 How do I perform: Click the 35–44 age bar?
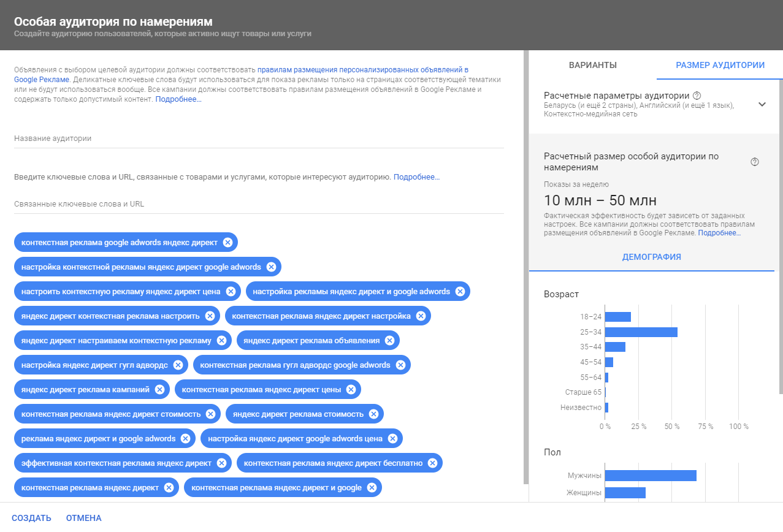pyautogui.click(x=615, y=347)
